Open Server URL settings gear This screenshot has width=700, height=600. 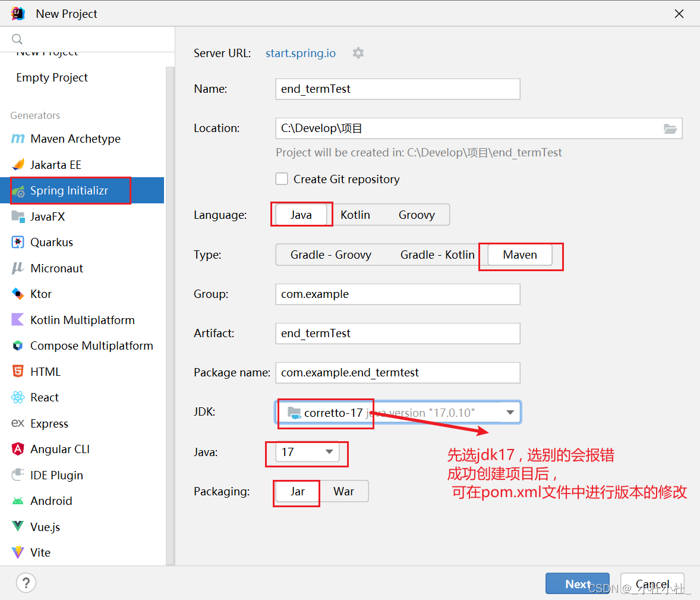358,53
